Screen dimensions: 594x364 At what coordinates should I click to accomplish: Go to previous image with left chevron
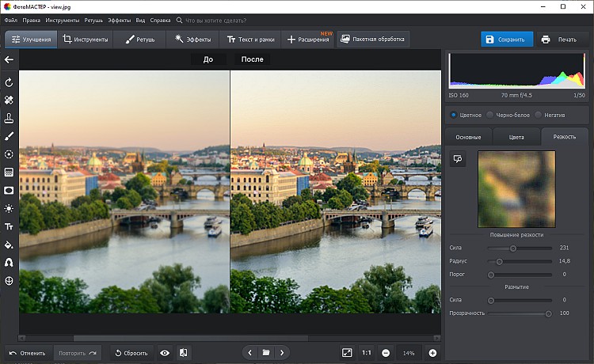pyautogui.click(x=250, y=352)
